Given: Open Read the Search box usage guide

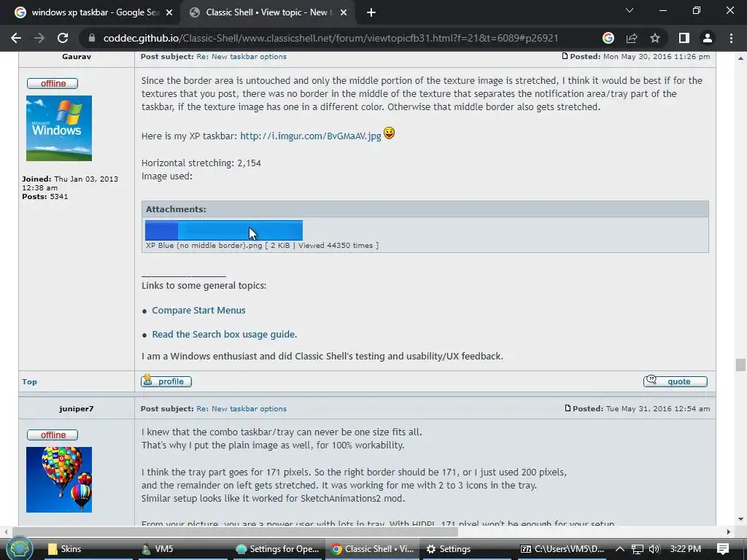Looking at the screenshot, I should [225, 334].
